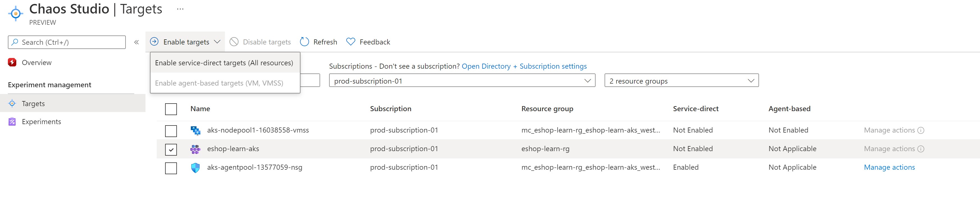Click the Subscription column header

[391, 109]
